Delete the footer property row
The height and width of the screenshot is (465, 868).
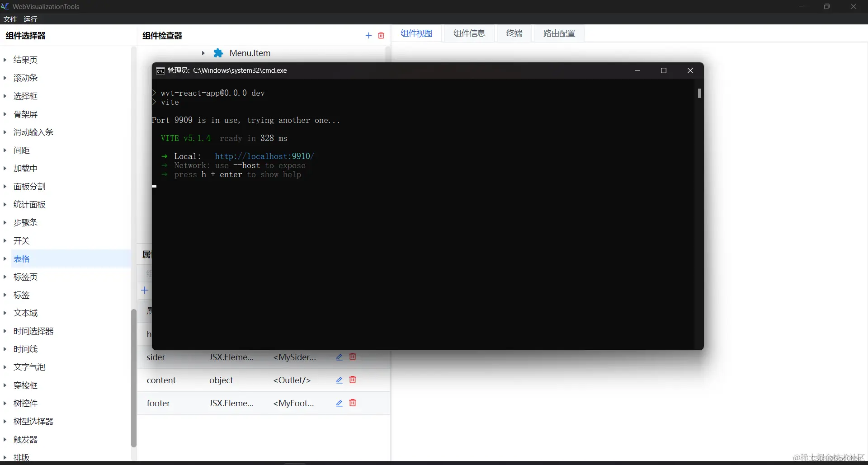[353, 403]
